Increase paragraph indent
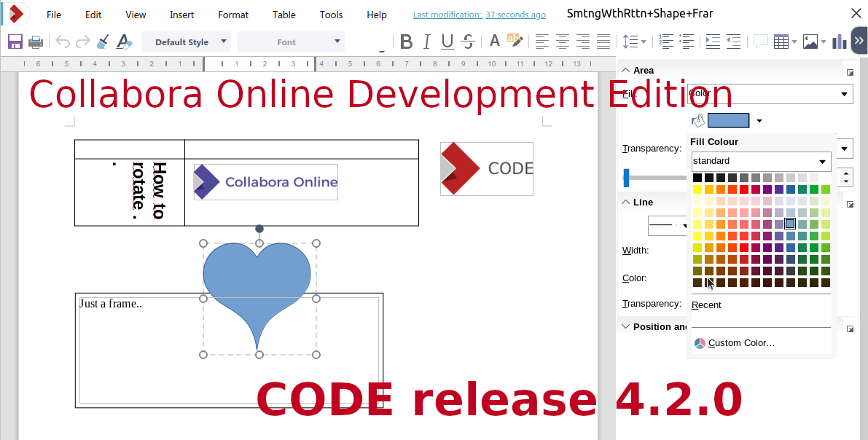The width and height of the screenshot is (868, 440). [713, 42]
